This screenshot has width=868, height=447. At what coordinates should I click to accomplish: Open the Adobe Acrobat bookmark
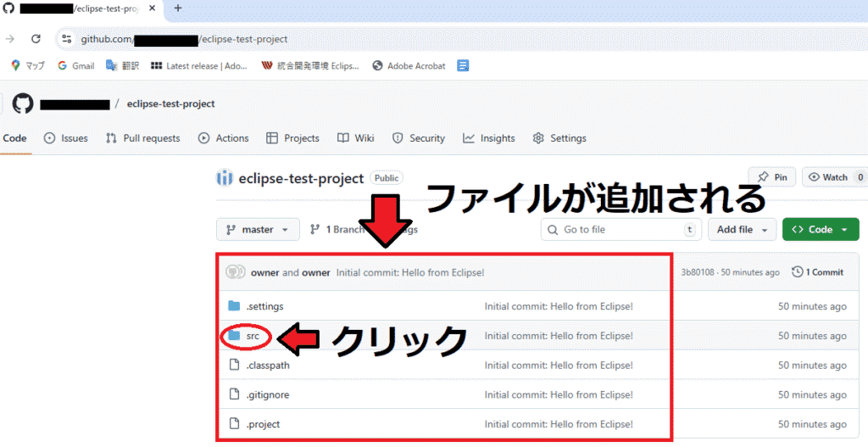coord(409,66)
